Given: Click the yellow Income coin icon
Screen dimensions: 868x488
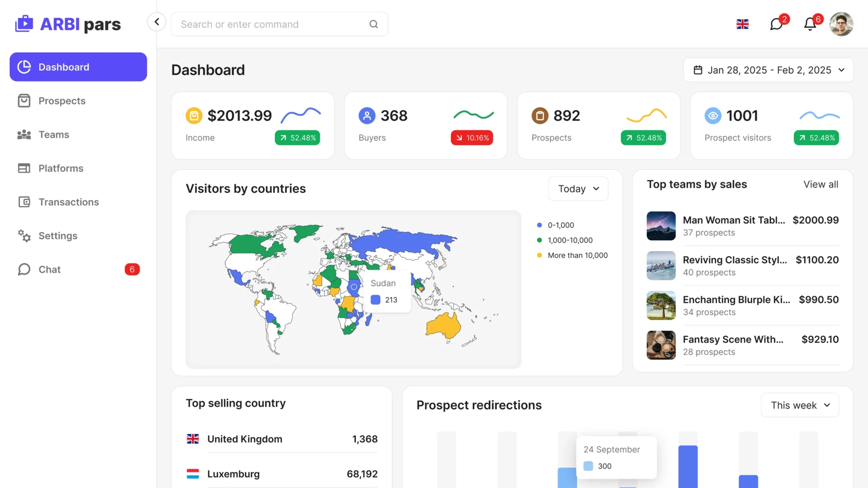Looking at the screenshot, I should (x=194, y=116).
